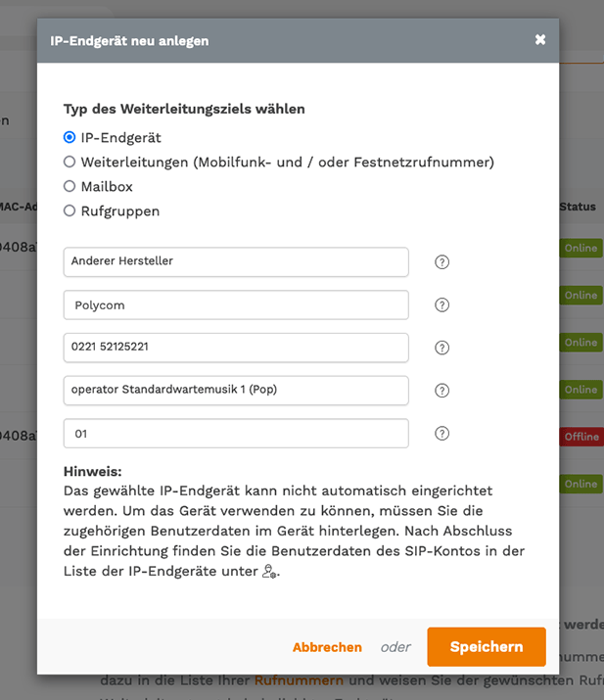Screen dimensions: 604x700
Task: Click the SIP user settings icon in Hinweis
Action: click(x=269, y=572)
